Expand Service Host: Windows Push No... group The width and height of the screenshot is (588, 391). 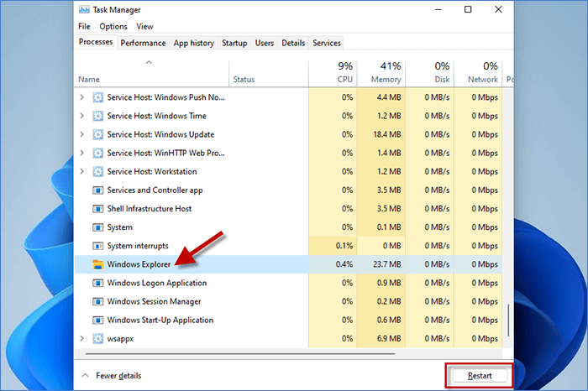point(81,97)
